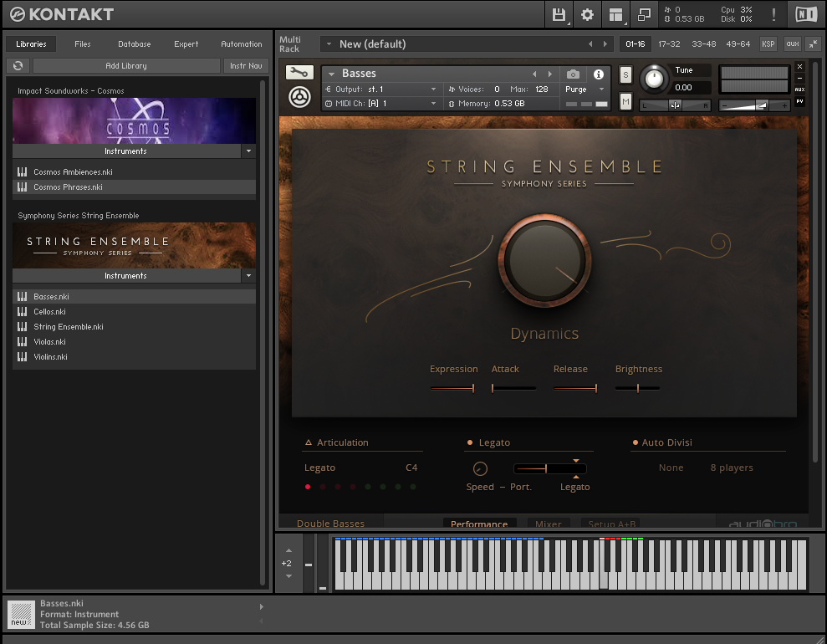Click the Tune knob
The height and width of the screenshot is (644, 827).
[654, 79]
